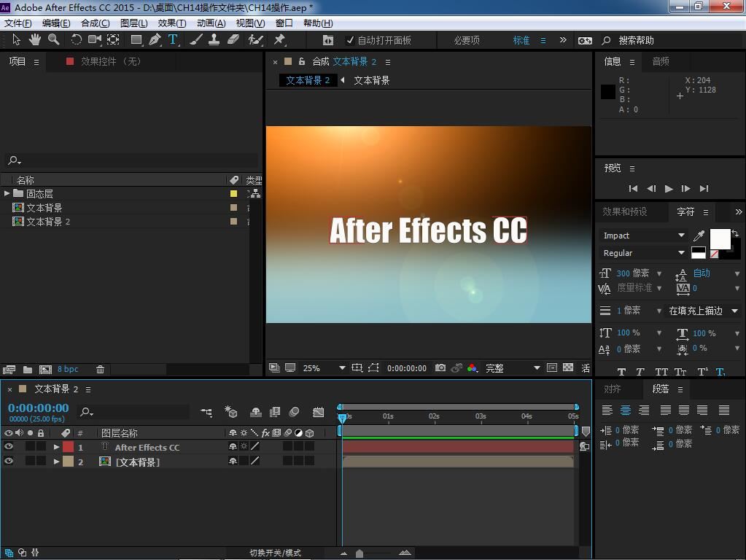Select the Unified Camera tool

coord(95,40)
